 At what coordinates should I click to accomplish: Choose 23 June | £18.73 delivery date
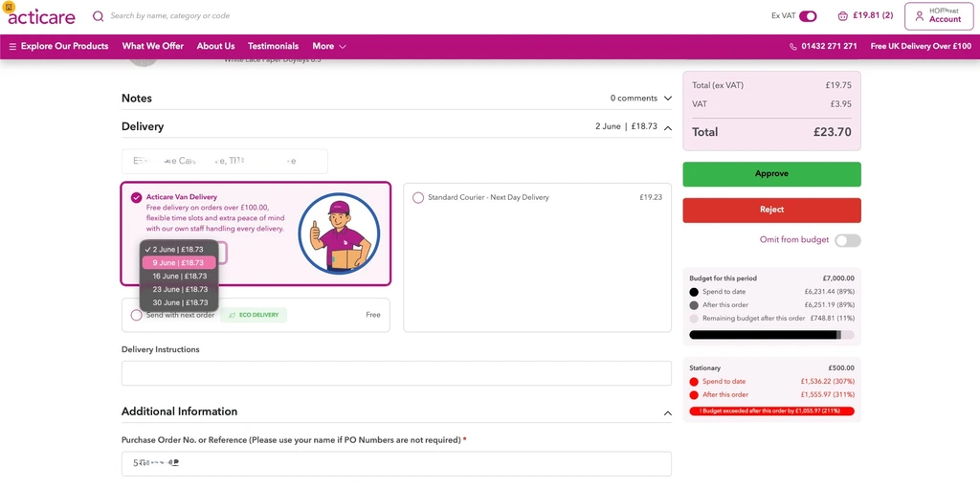pyautogui.click(x=179, y=289)
